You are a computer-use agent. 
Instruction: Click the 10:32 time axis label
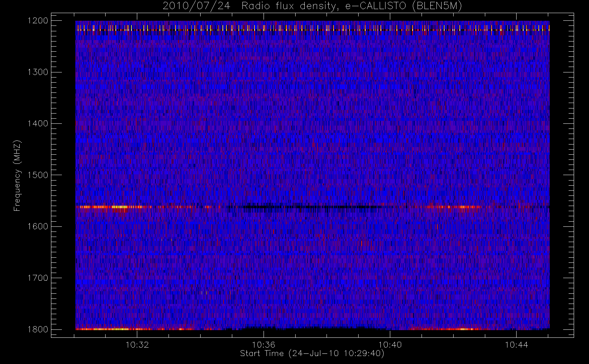(x=137, y=345)
